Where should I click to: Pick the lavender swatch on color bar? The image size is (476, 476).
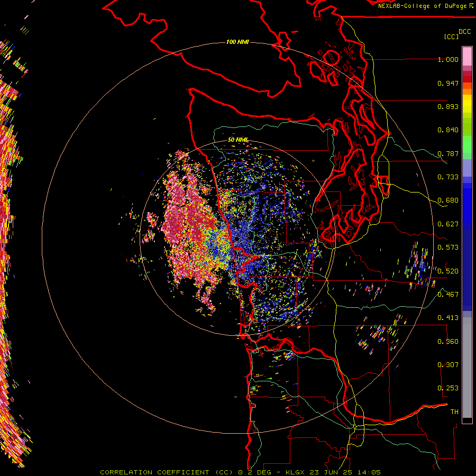pos(467,168)
